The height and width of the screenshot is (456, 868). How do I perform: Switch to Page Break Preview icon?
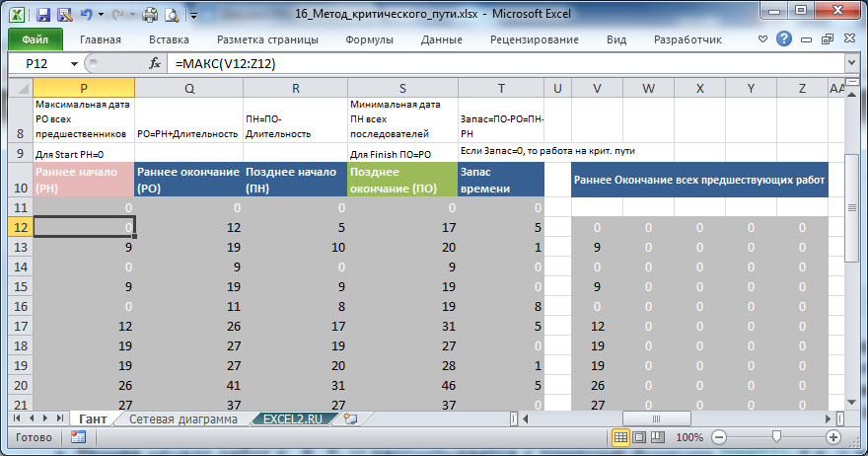pos(658,437)
